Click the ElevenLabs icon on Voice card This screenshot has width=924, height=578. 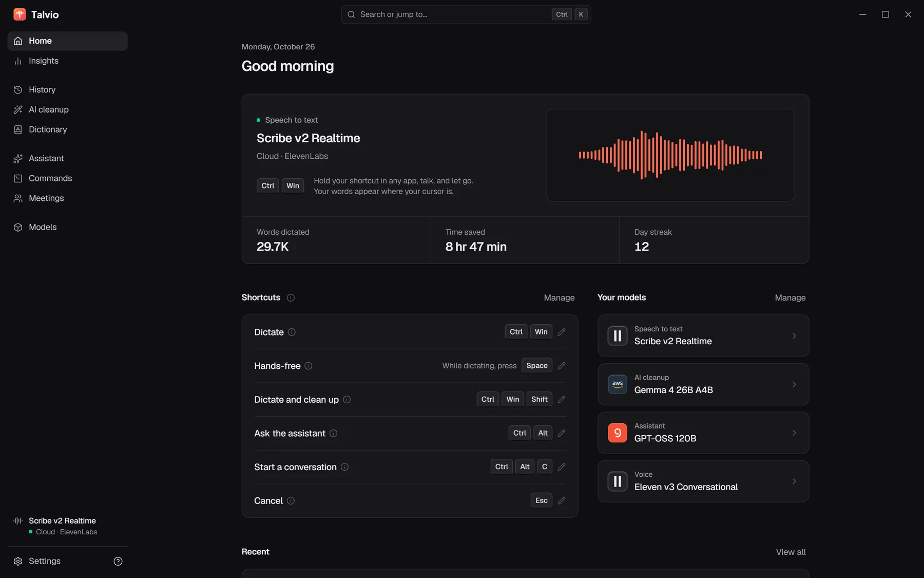pyautogui.click(x=618, y=481)
